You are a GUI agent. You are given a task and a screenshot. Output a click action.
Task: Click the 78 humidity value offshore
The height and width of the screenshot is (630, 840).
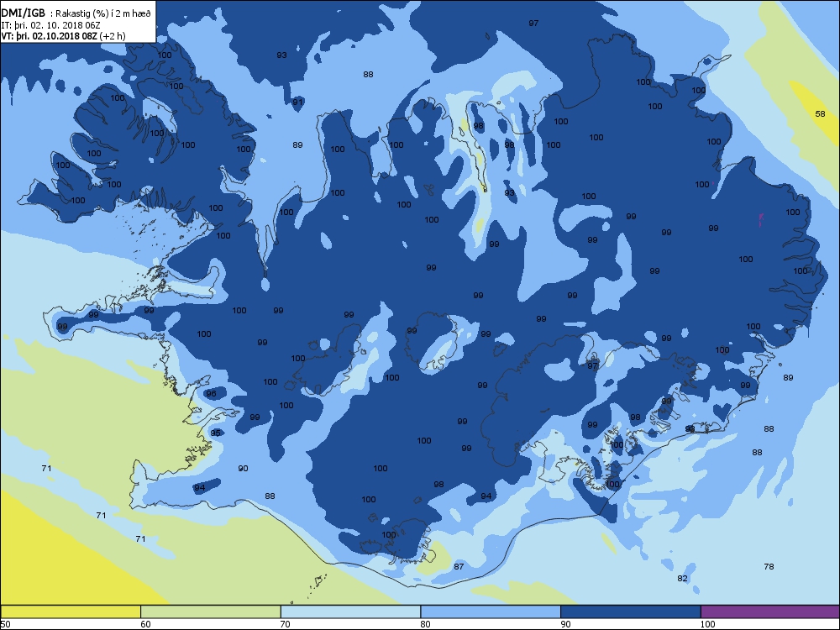click(769, 566)
